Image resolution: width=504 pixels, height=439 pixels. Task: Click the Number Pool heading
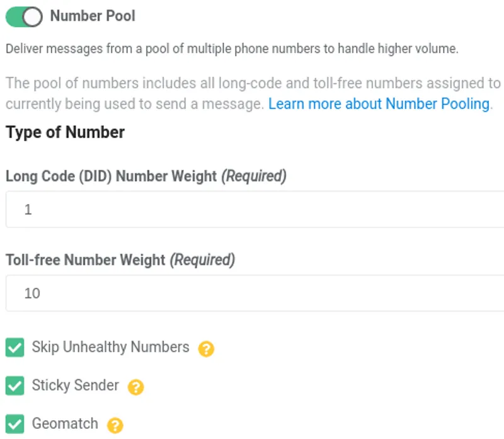click(92, 16)
